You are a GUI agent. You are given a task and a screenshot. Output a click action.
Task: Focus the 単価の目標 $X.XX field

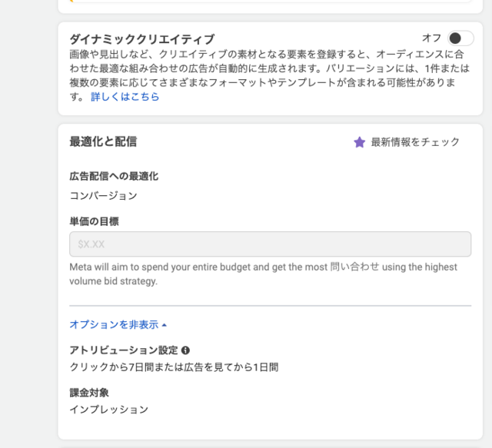270,244
